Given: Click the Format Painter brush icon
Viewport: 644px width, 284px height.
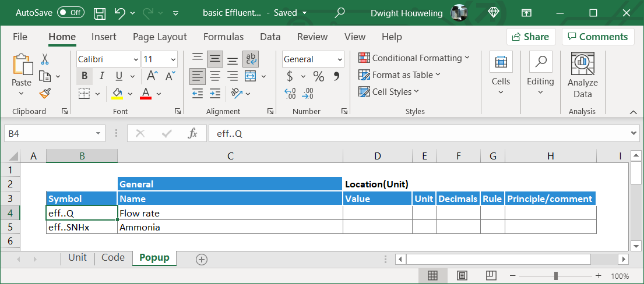Looking at the screenshot, I should click(45, 93).
